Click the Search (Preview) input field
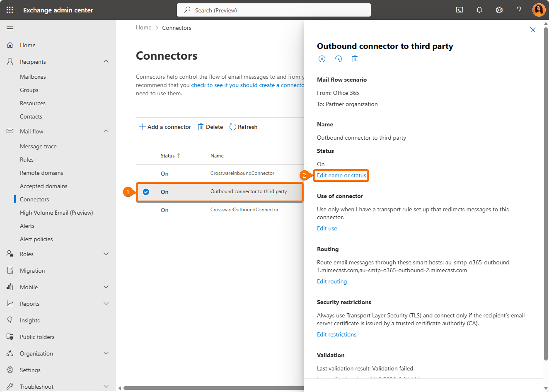549x392 pixels. (273, 10)
